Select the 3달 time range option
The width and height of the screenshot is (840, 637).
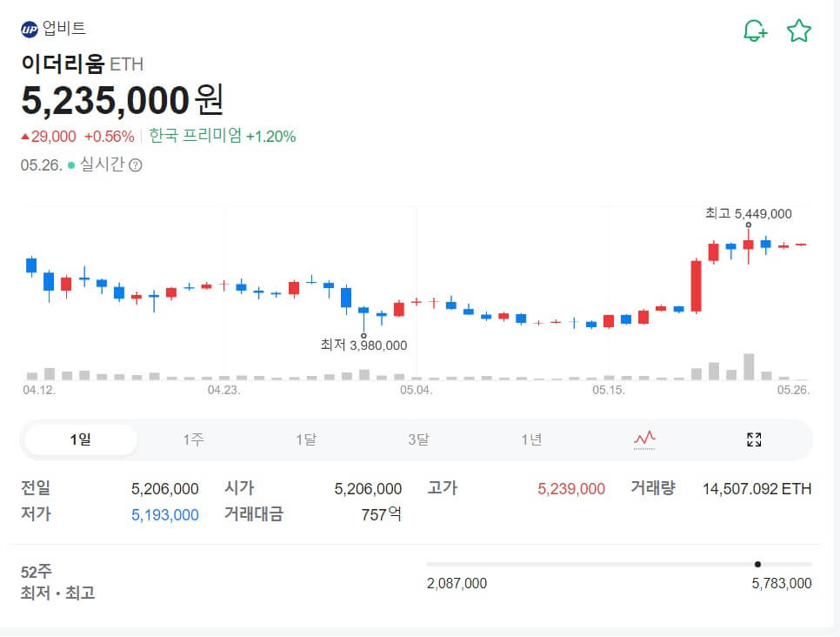pyautogui.click(x=417, y=439)
